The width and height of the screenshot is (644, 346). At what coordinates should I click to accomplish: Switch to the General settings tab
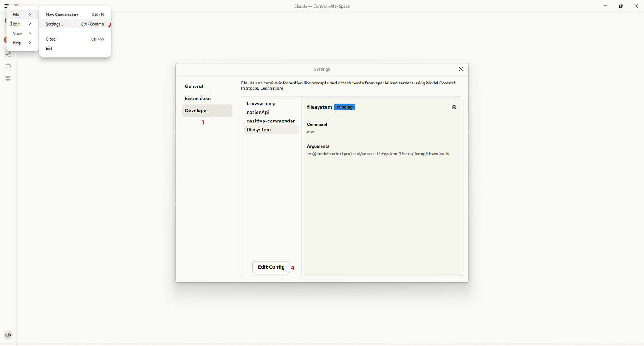click(207, 87)
